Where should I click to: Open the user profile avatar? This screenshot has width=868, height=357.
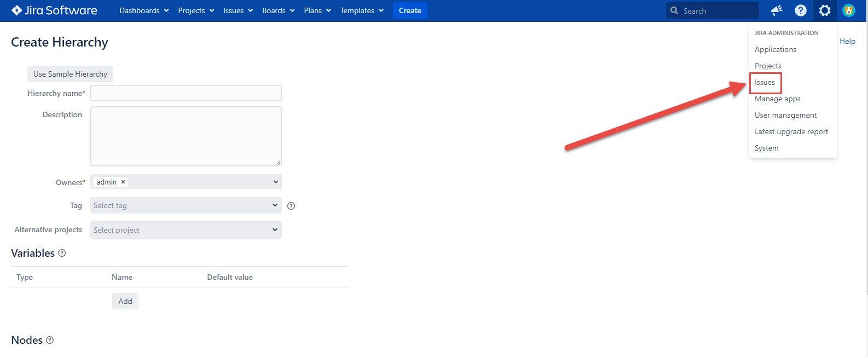[848, 10]
